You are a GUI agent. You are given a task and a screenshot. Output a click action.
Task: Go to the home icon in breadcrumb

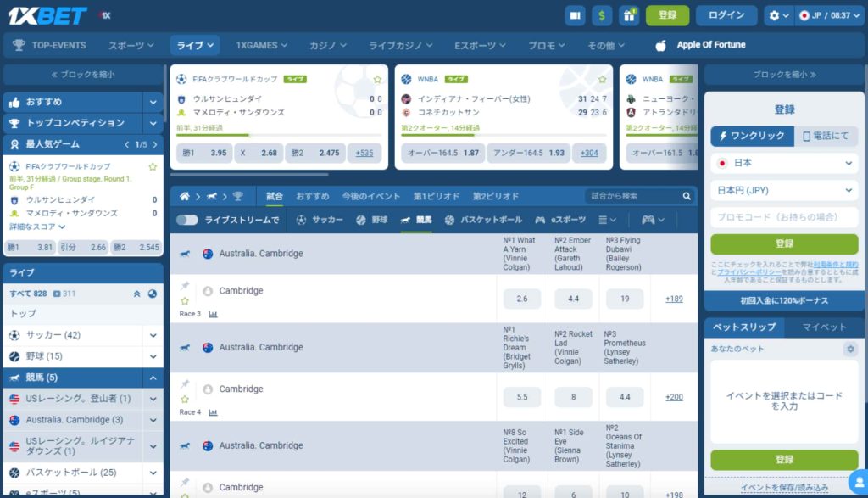pyautogui.click(x=184, y=196)
